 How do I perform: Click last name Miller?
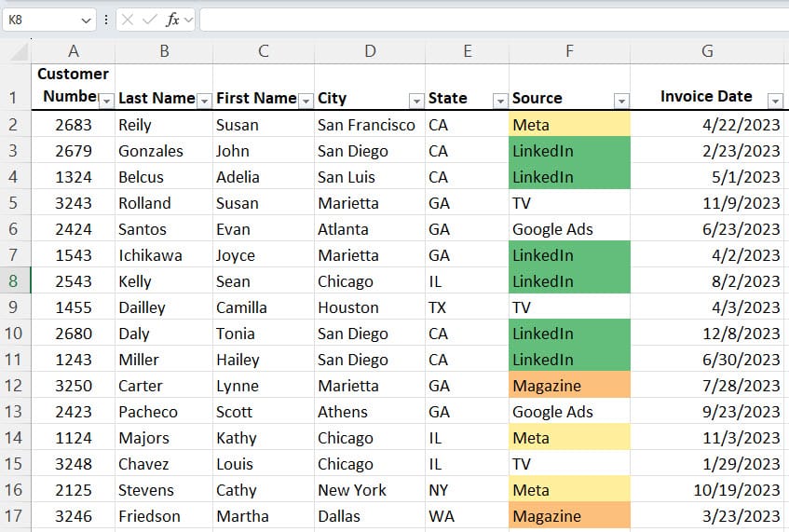(x=164, y=360)
